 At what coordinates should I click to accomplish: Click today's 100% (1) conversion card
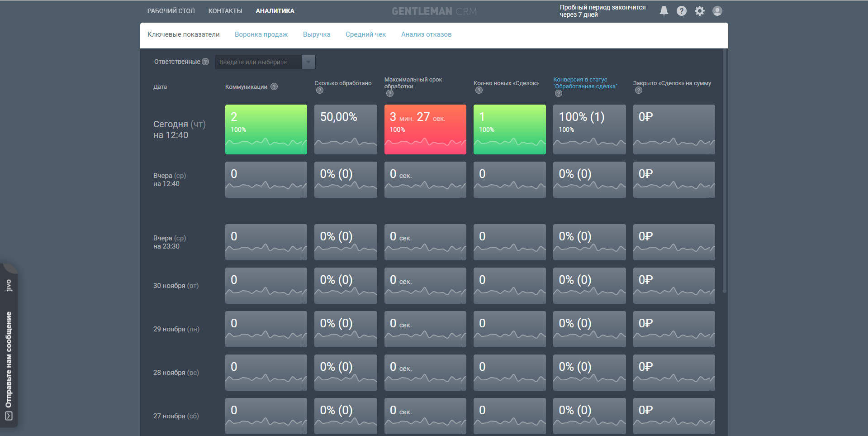coord(589,129)
